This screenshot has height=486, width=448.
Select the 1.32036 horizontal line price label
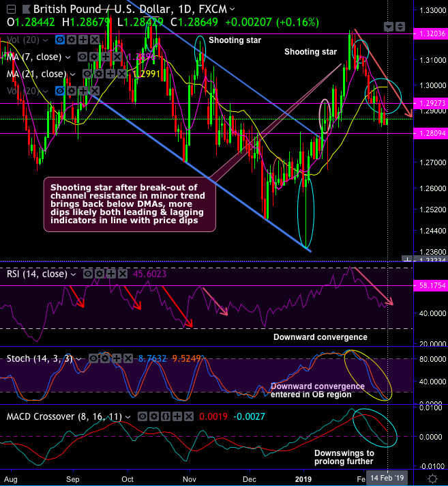pos(430,33)
